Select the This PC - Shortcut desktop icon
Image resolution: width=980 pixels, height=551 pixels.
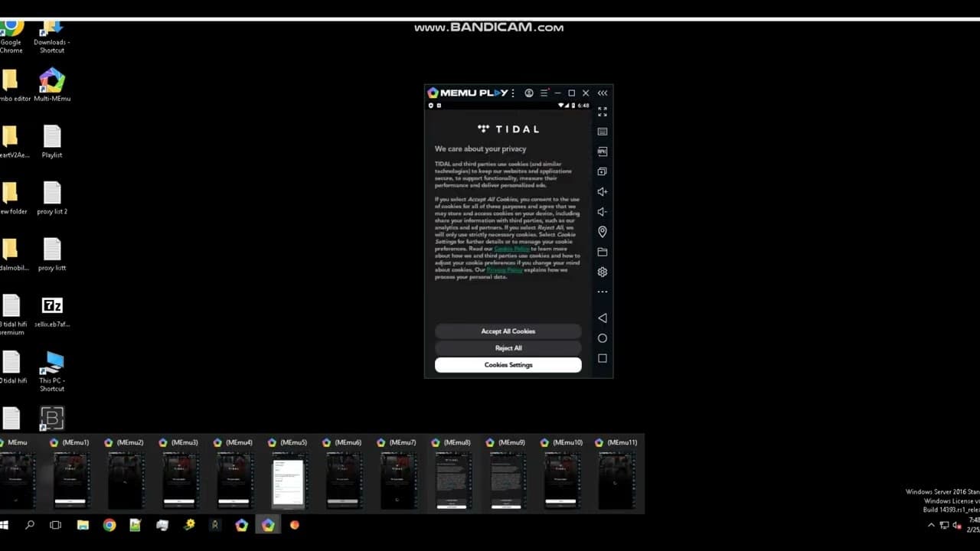(x=52, y=371)
